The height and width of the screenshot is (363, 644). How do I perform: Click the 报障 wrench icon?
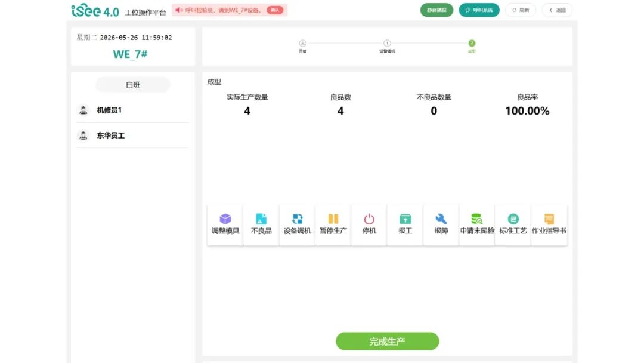pos(441,219)
